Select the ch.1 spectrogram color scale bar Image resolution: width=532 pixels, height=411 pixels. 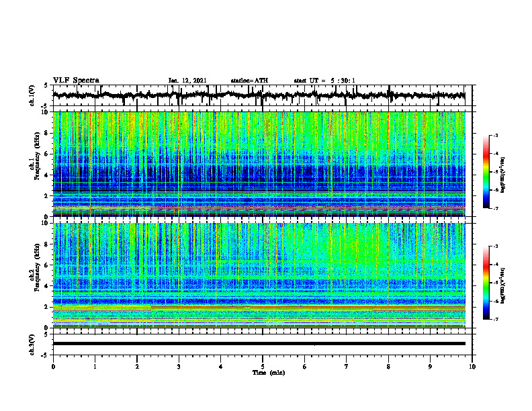[x=486, y=172]
